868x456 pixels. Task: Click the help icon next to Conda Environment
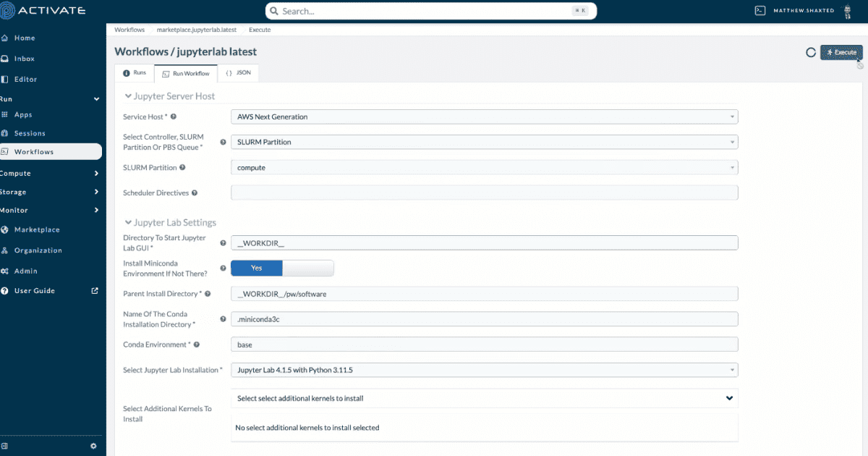coord(197,345)
